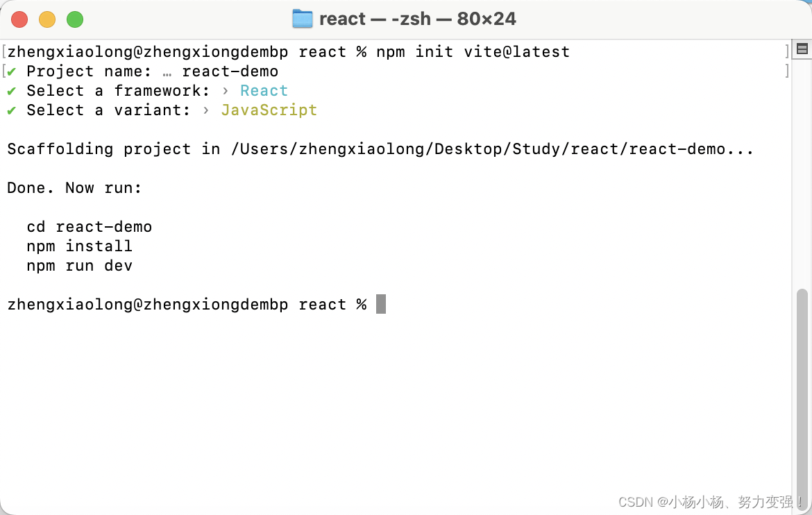This screenshot has width=812, height=515.
Task: Click the yellow minimize traffic light button
Action: 46,19
